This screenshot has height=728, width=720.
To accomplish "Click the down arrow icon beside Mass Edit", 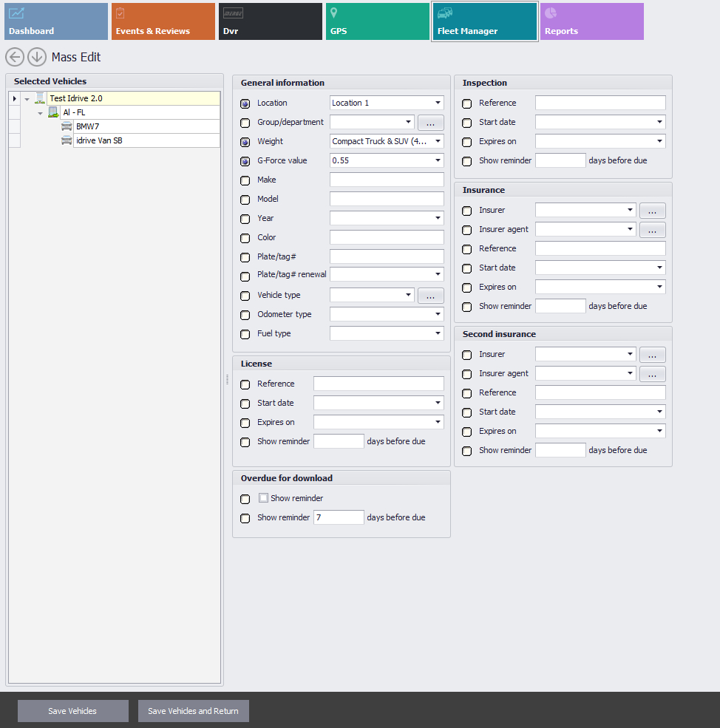I will [37, 57].
